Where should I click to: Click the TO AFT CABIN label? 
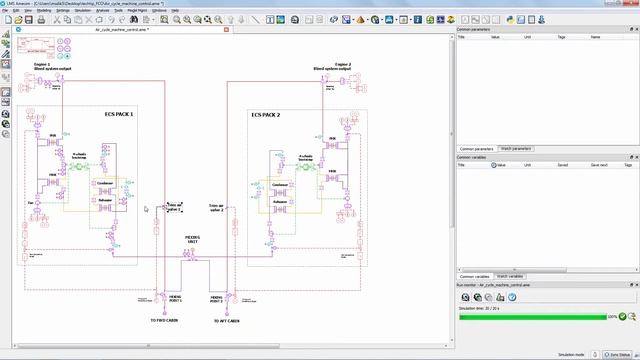pos(227,321)
